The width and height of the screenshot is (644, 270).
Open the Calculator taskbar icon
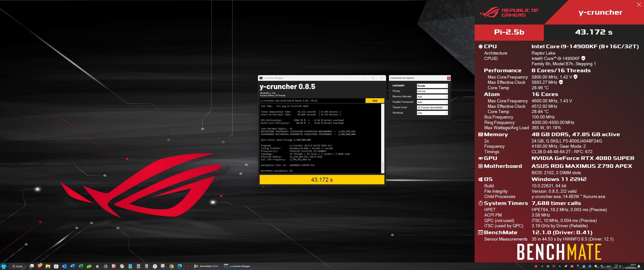[x=139, y=266]
